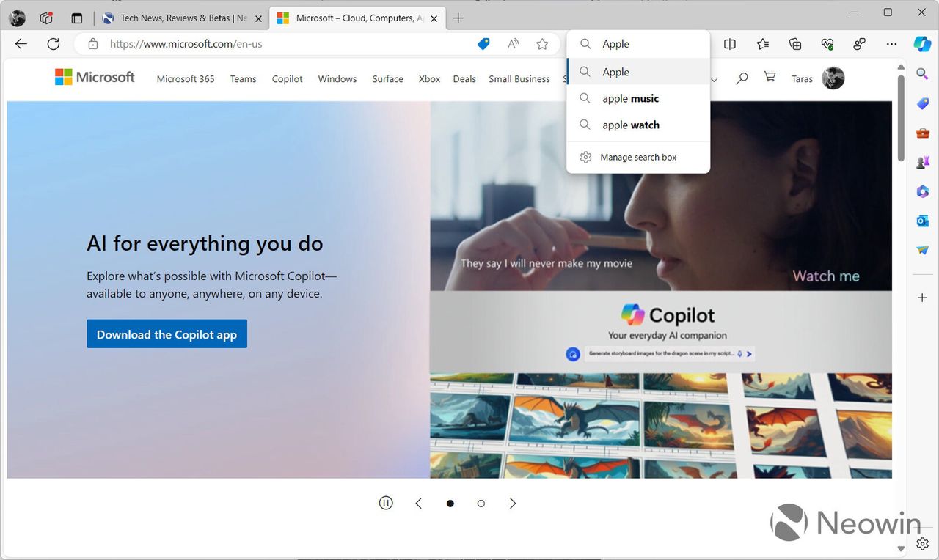Open the profile sharing people icon
939x560 pixels.
(860, 44)
